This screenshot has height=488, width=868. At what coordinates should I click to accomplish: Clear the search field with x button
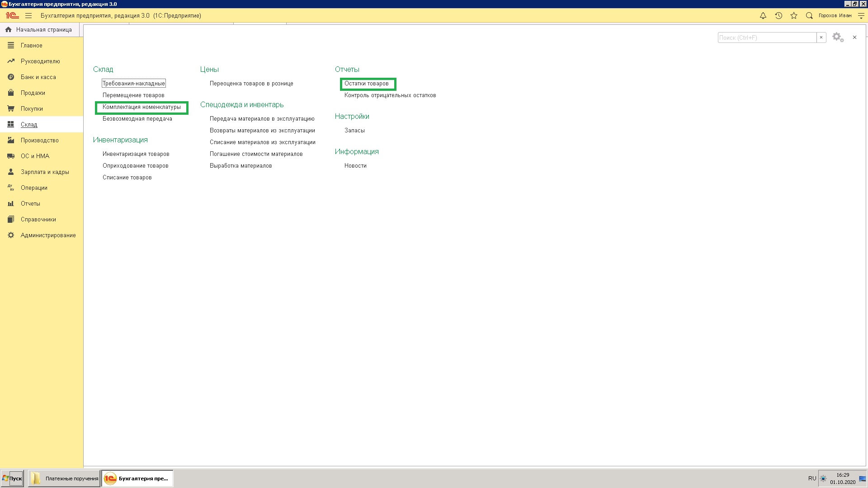[821, 38]
